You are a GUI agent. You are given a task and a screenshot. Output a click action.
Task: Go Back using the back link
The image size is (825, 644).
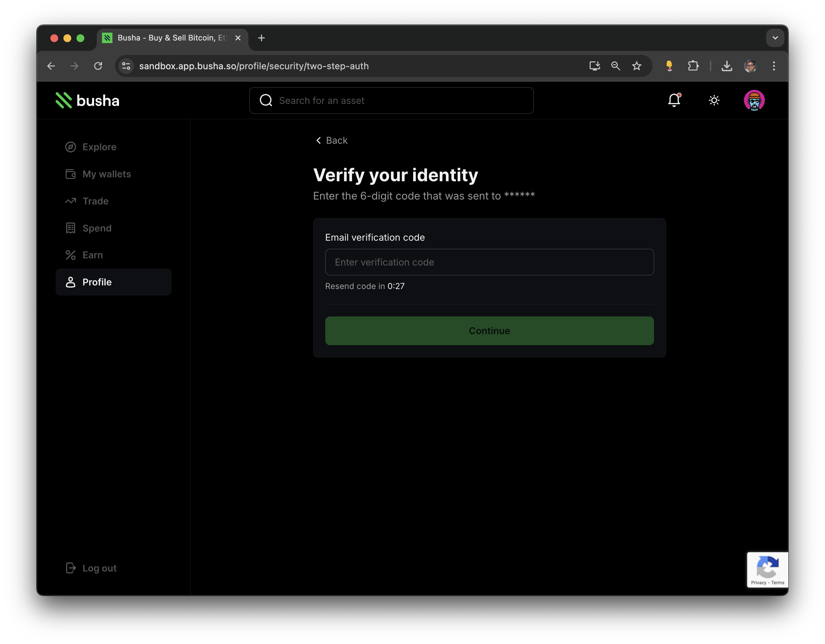(x=332, y=140)
